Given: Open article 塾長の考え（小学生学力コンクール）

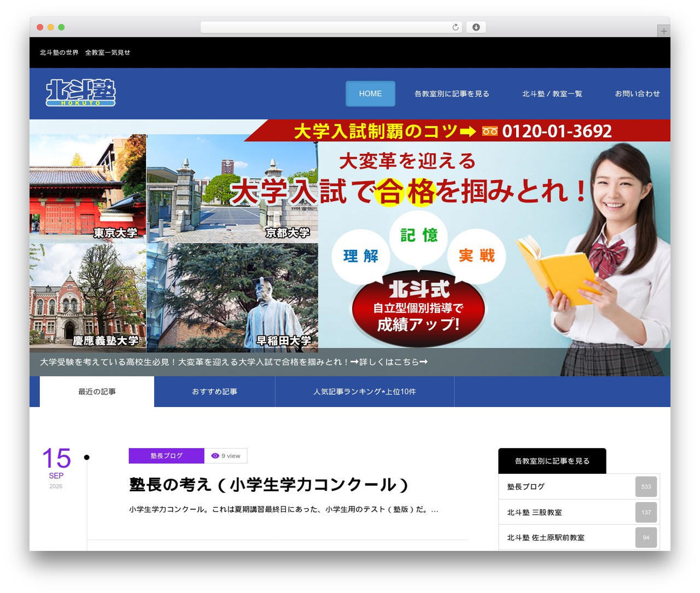Looking at the screenshot, I should click(x=270, y=485).
